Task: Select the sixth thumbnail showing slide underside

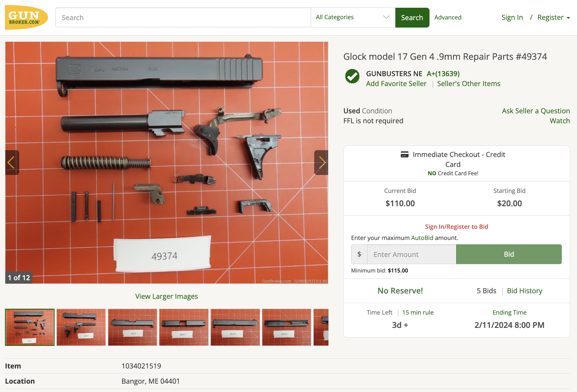Action: pos(287,327)
